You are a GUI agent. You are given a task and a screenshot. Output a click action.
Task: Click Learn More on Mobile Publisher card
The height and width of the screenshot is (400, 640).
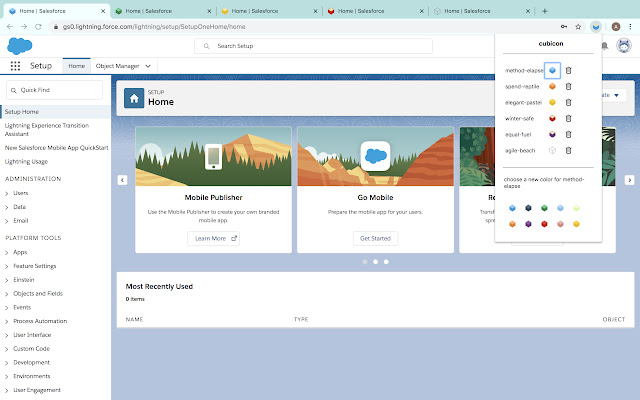click(213, 238)
